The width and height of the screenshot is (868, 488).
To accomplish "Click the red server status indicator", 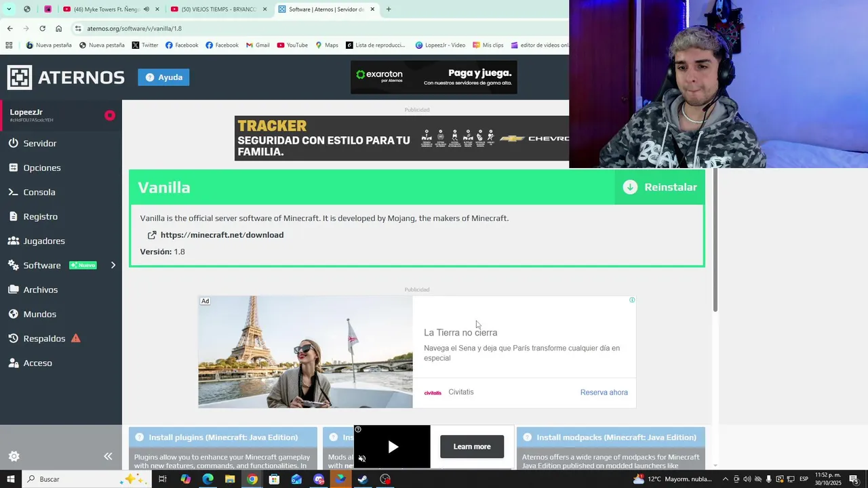I will (x=110, y=115).
